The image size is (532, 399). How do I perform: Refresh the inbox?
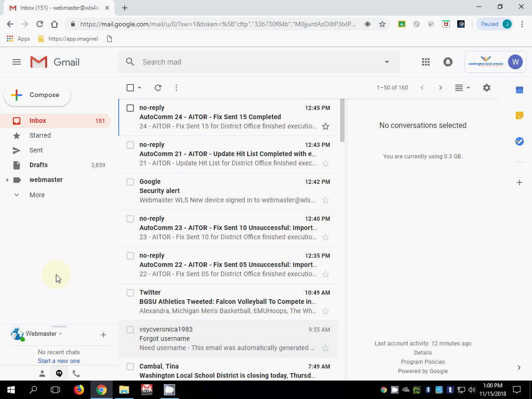(x=157, y=87)
